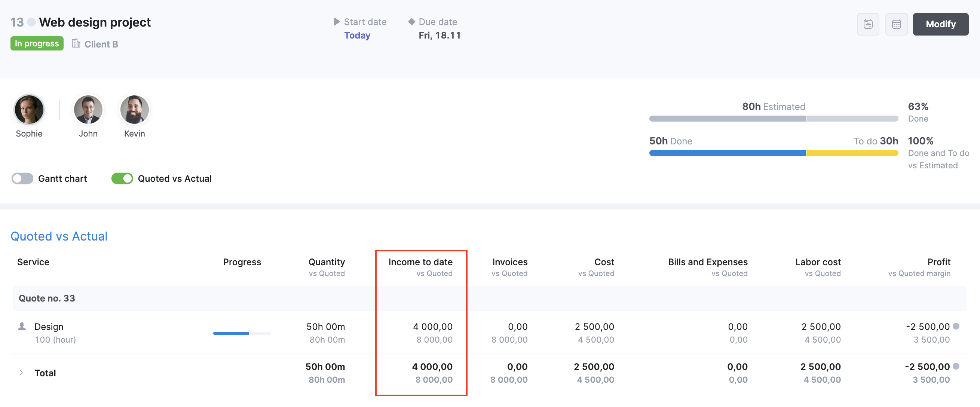
Task: Click the Web design project title
Action: [95, 22]
